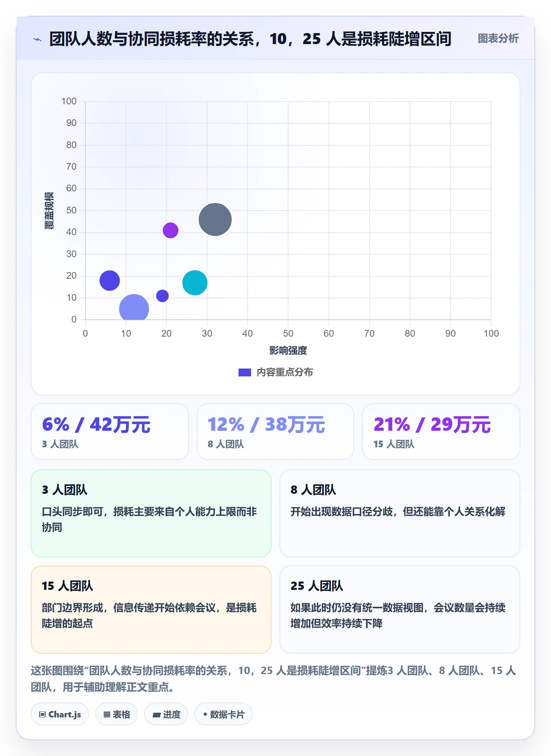Click the 进度 tag
Screen dimensions: 551x756
click(x=166, y=714)
